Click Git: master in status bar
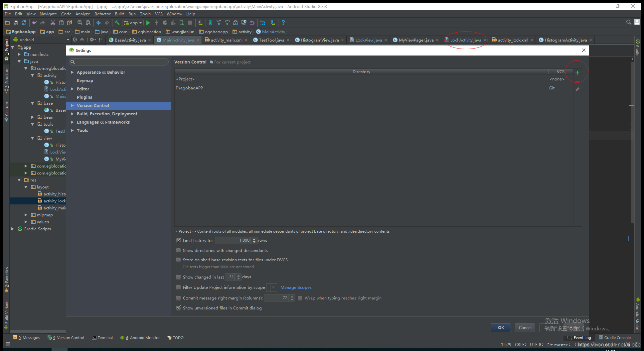The height and width of the screenshot is (351, 644). pyautogui.click(x=558, y=345)
